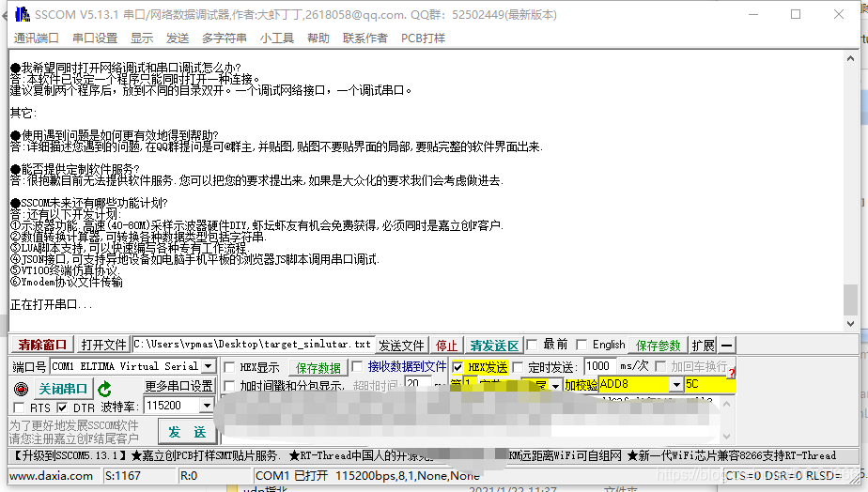Click the red 停止 stop button
Screen dimensions: 868x492
point(446,346)
